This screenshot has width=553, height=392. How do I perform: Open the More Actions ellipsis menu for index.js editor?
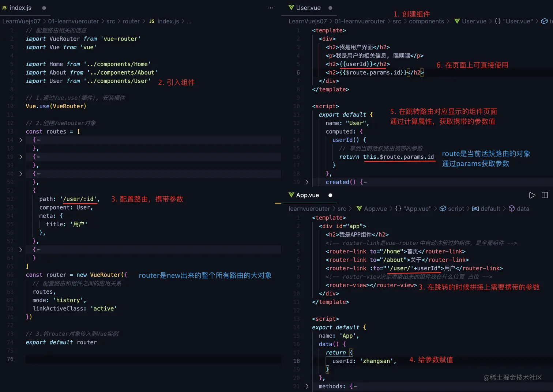coord(270,8)
